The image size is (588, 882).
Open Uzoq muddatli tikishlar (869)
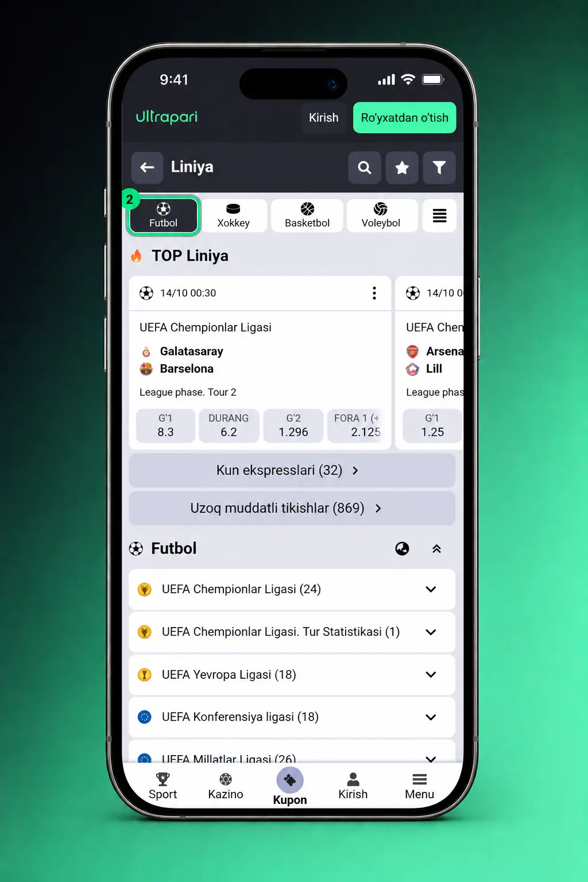(292, 508)
